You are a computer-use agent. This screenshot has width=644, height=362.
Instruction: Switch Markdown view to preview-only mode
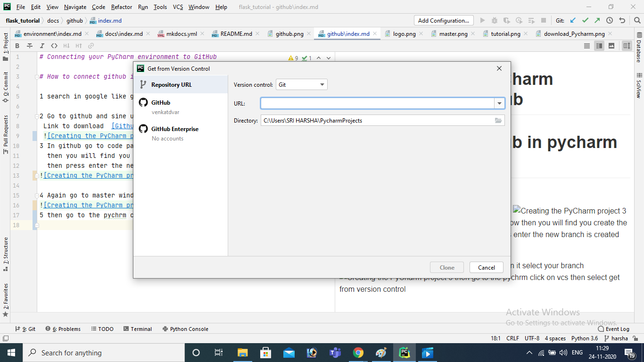[x=611, y=46]
